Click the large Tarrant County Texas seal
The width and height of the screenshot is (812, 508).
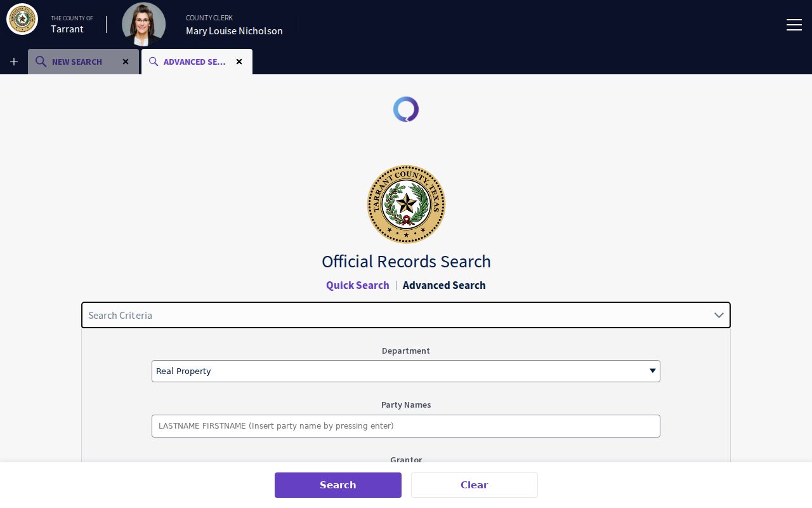coord(406,204)
